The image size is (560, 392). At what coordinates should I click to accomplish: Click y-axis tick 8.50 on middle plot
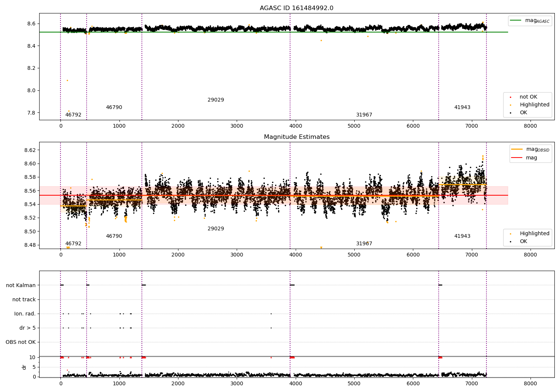click(30, 231)
